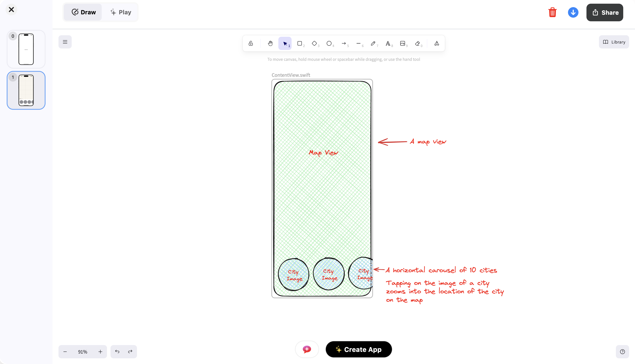Open the more shapes tools menu

pyautogui.click(x=437, y=44)
